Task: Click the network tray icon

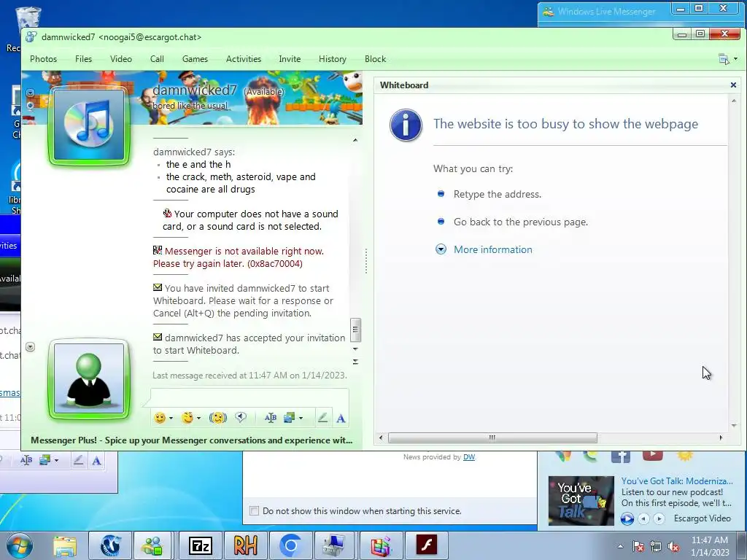Action: coord(656,547)
